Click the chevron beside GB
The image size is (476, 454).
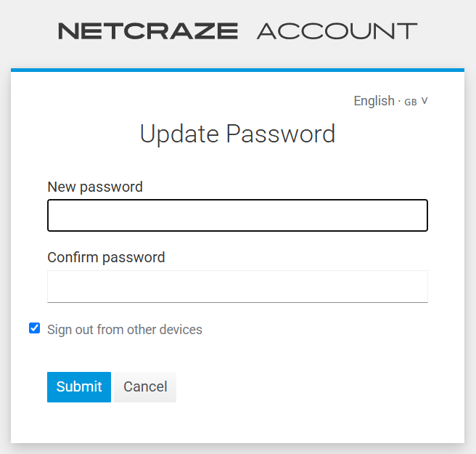424,101
